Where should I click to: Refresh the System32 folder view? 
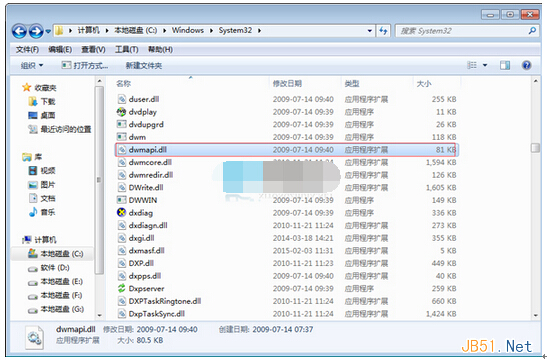[383, 31]
